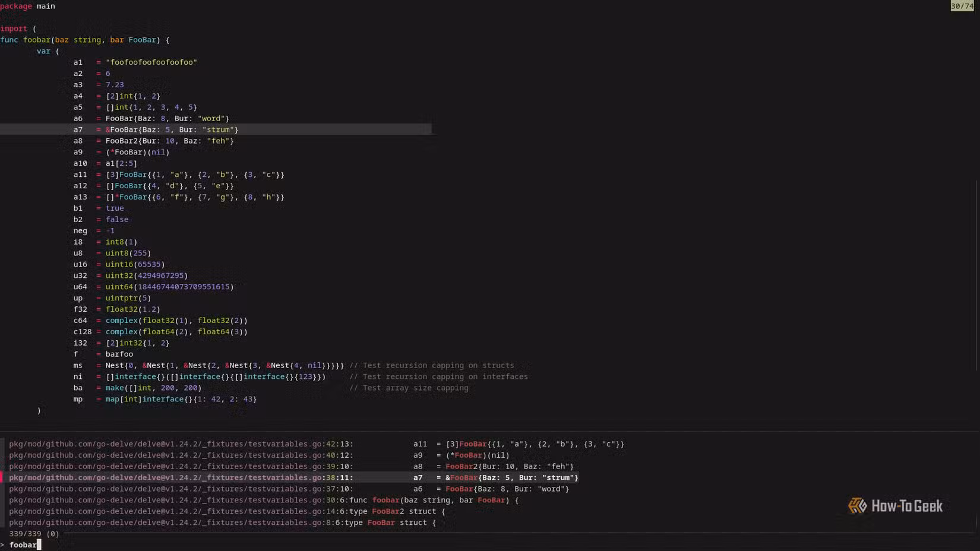
Task: Click the a3 = 7.23 line
Action: (99, 85)
